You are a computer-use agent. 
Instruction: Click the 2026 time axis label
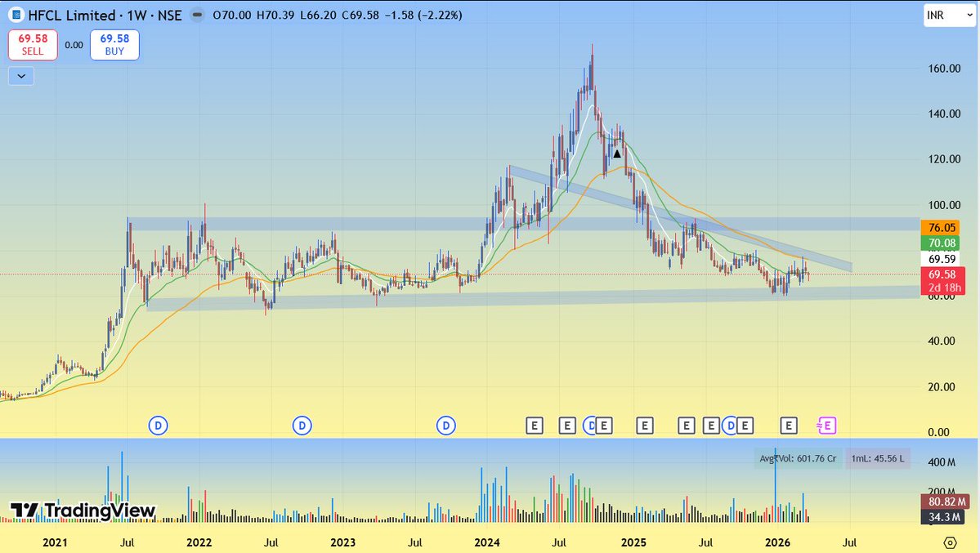[777, 542]
